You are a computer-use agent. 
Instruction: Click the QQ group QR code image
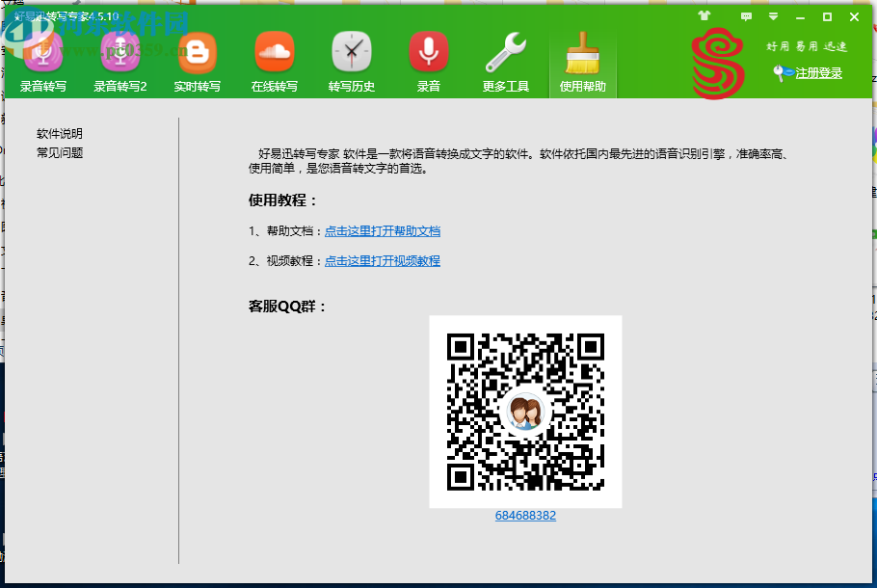(524, 412)
